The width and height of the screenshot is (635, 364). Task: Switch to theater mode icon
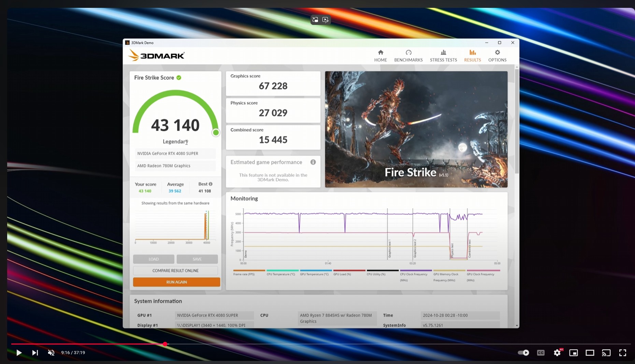590,353
